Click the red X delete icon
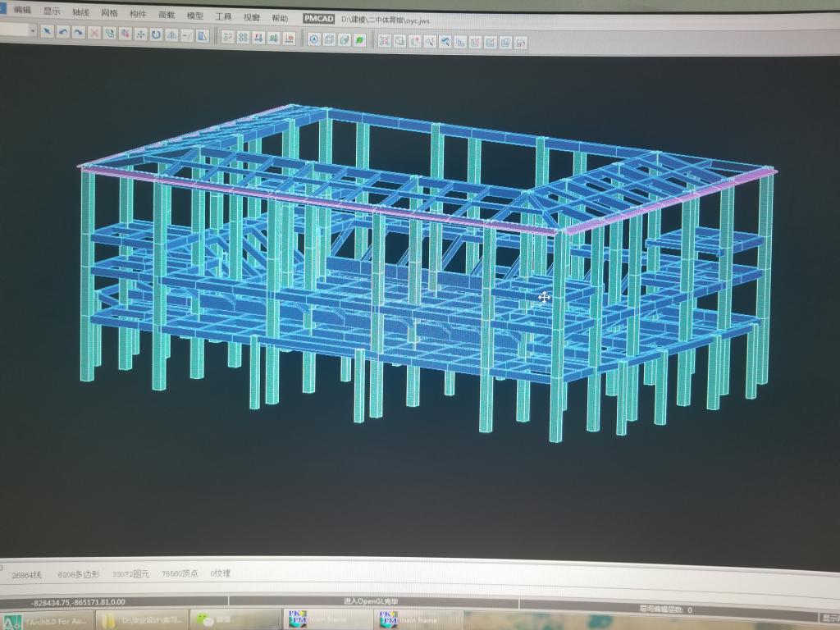Screen dimensions: 840x630 [94, 34]
